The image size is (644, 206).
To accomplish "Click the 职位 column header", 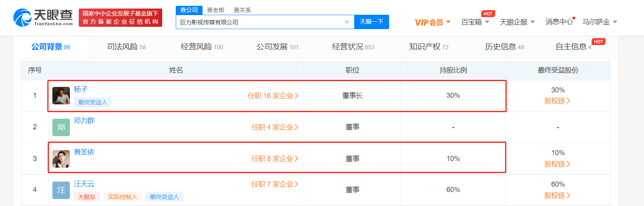I will pos(352,70).
